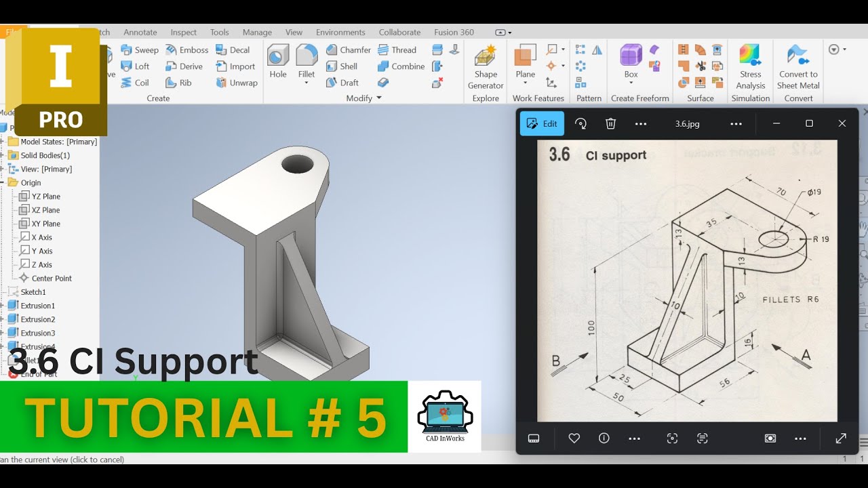This screenshot has height=488, width=868.
Task: Open the Environments tab
Action: [x=340, y=32]
